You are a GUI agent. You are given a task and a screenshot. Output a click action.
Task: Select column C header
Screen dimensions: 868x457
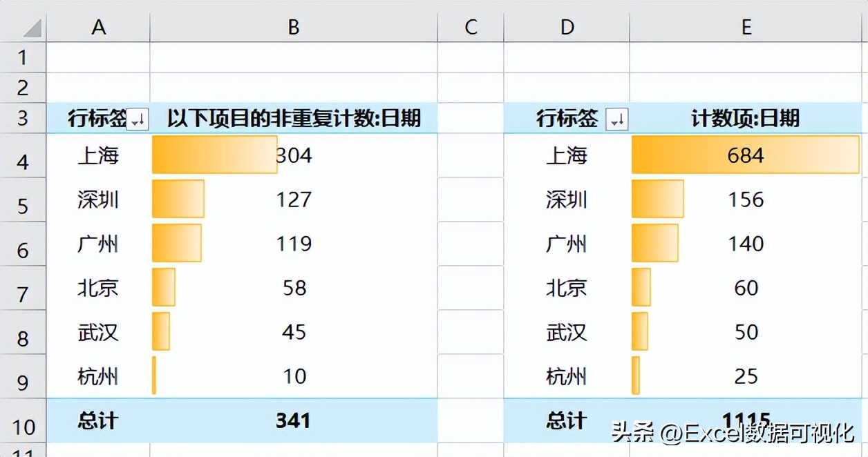click(471, 27)
